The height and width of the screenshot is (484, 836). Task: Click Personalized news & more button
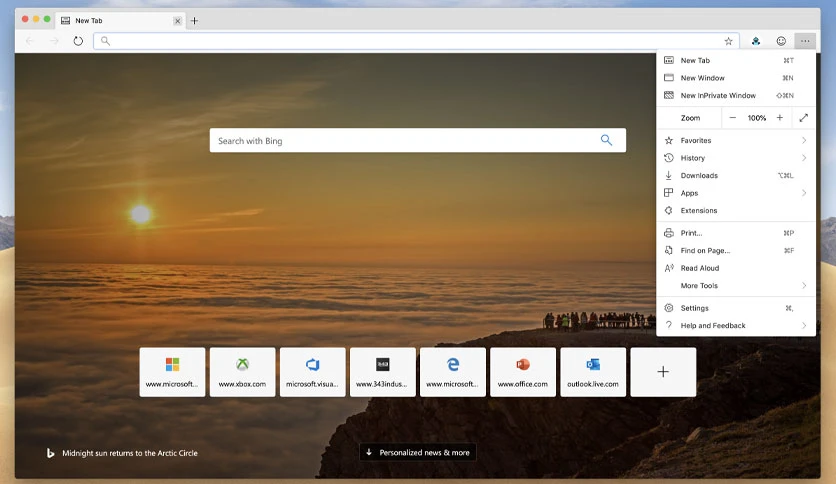(418, 453)
